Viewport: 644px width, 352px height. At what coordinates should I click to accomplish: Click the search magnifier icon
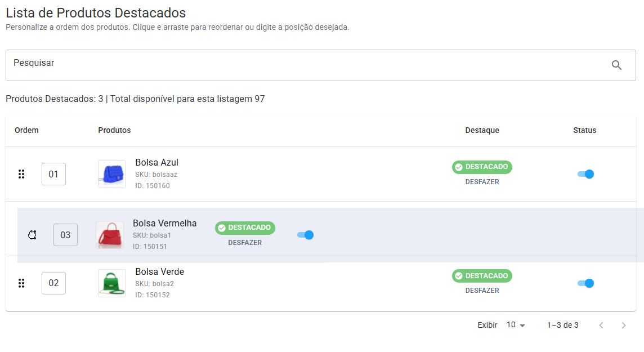click(616, 65)
